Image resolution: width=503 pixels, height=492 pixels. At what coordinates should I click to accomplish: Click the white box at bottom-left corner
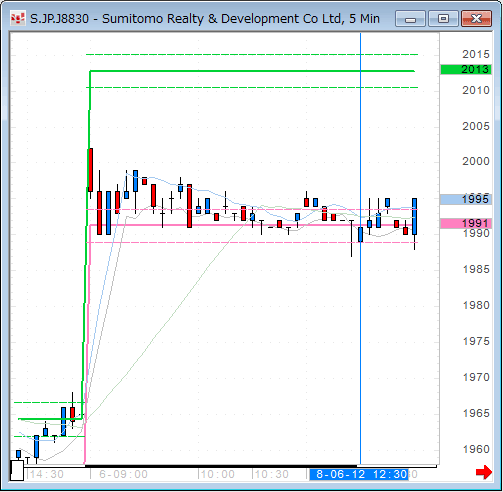coord(17,470)
